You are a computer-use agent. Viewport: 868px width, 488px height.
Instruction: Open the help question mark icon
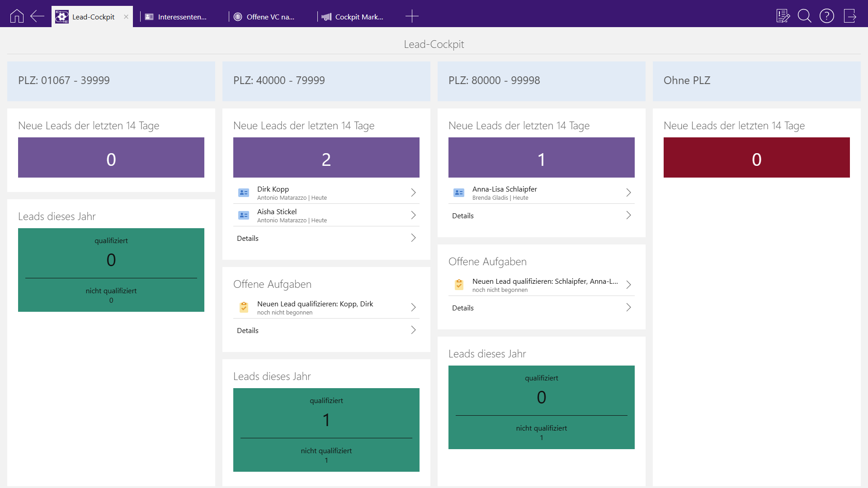click(x=827, y=16)
